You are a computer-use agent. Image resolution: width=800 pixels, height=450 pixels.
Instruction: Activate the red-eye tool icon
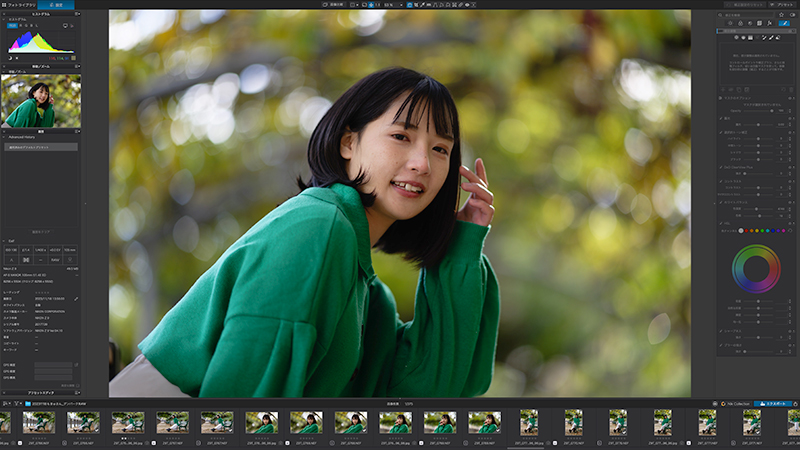pos(467,5)
